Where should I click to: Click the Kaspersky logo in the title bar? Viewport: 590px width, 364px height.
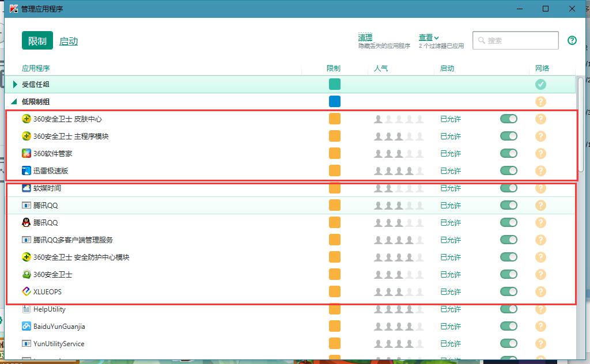pos(14,9)
